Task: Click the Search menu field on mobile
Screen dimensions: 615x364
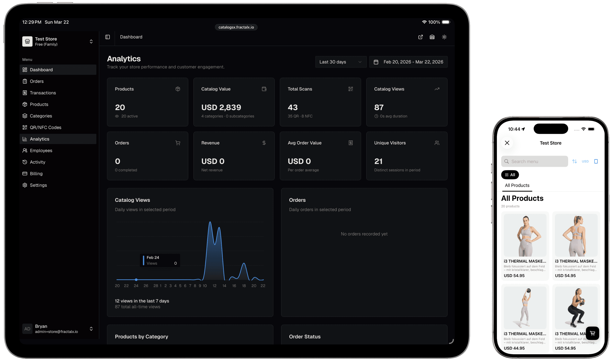Action: (534, 161)
